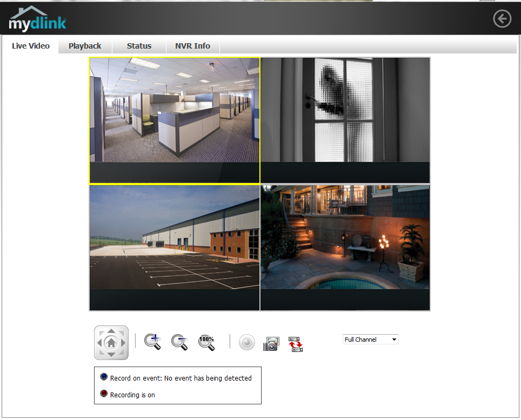Click the mydlink logo
Image resolution: width=521 pixels, height=420 pixels.
tap(38, 19)
